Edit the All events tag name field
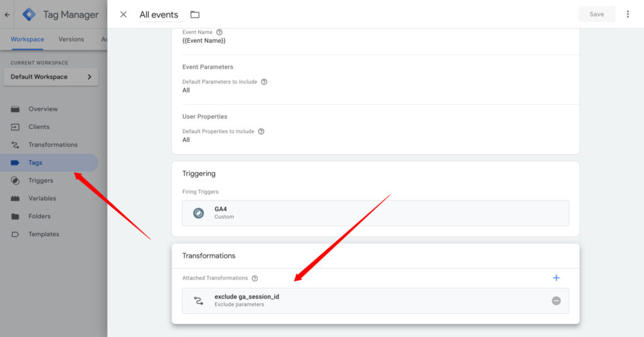The height and width of the screenshot is (337, 644). click(x=158, y=14)
